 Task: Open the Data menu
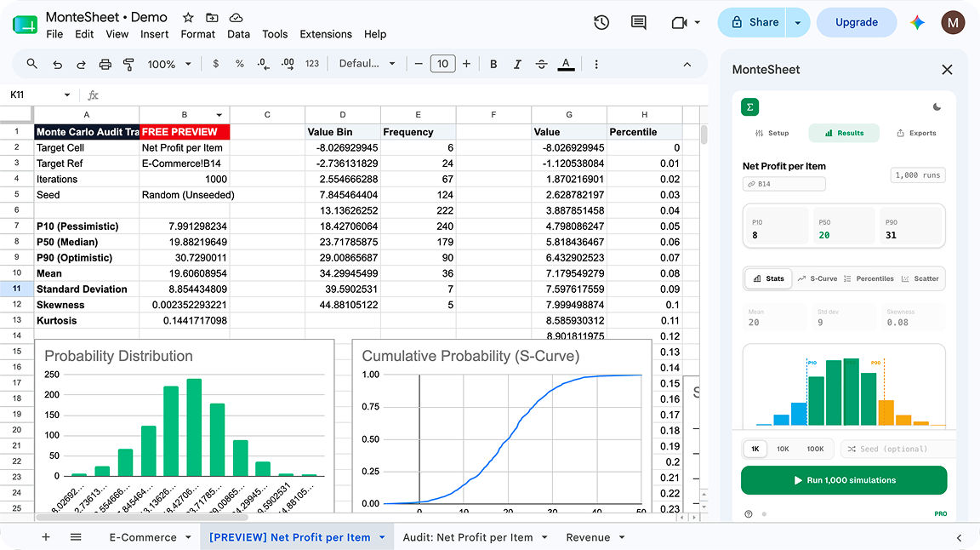pos(238,34)
